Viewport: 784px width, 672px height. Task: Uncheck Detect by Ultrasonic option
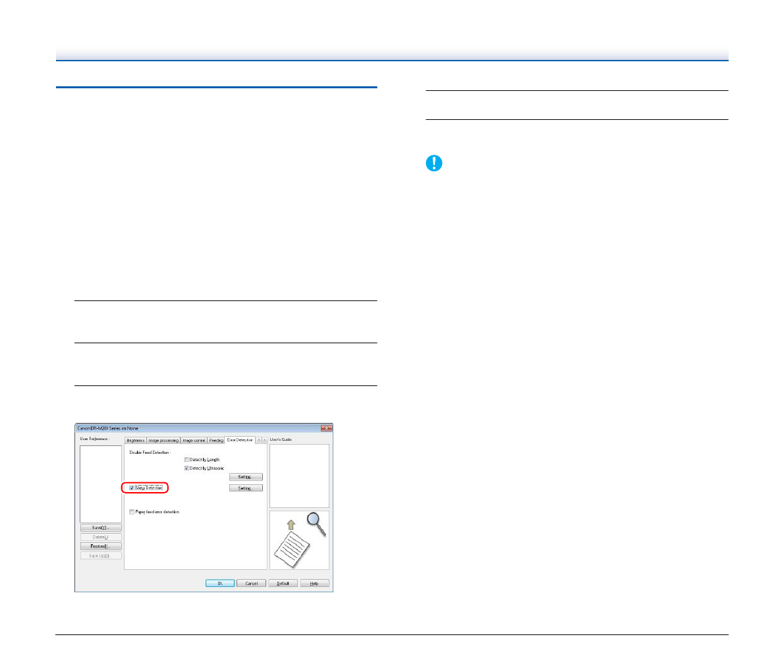click(x=187, y=468)
